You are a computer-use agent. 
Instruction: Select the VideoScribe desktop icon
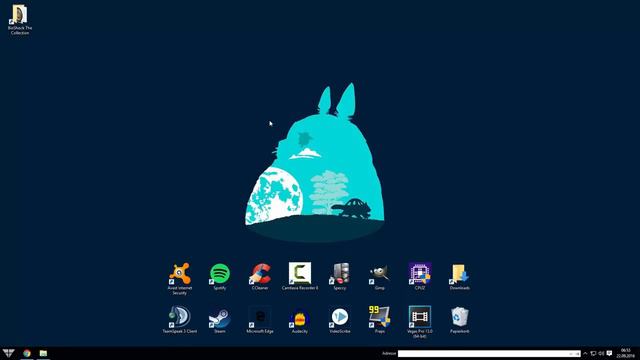click(340, 320)
